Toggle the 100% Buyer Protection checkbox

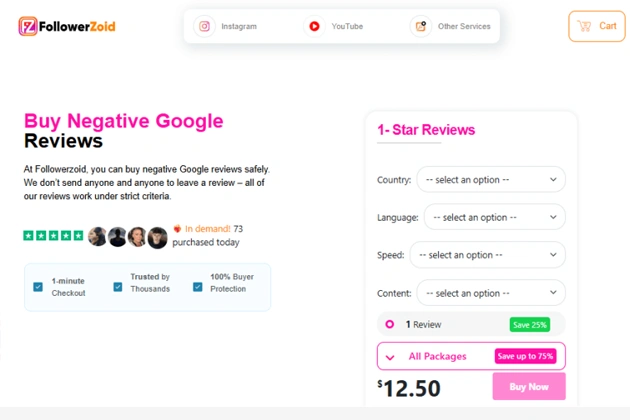[x=198, y=287]
